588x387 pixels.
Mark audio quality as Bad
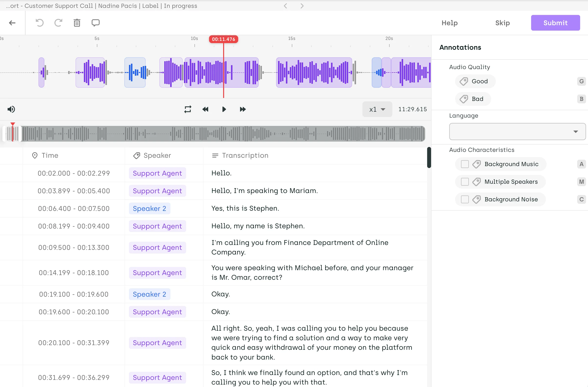pyautogui.click(x=473, y=99)
